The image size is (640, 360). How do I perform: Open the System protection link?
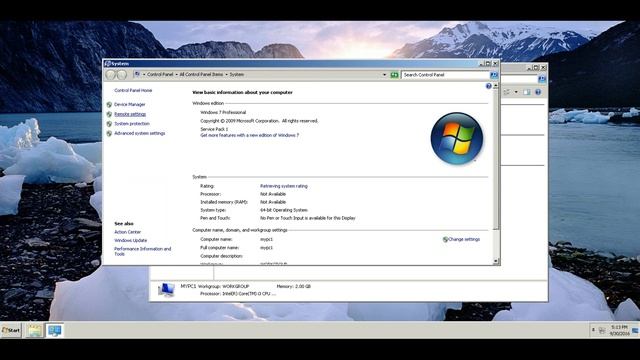(132, 124)
